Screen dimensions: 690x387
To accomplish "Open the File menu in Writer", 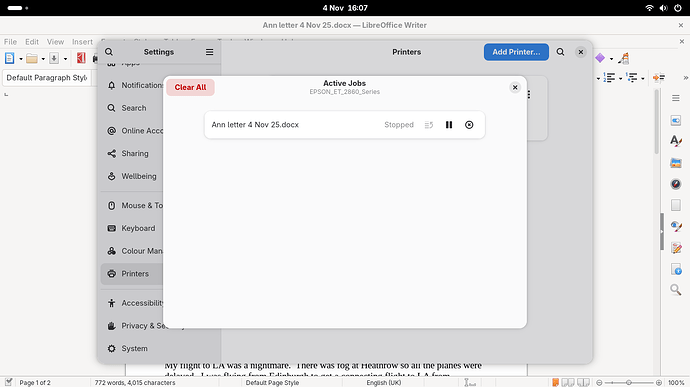I will (x=10, y=42).
